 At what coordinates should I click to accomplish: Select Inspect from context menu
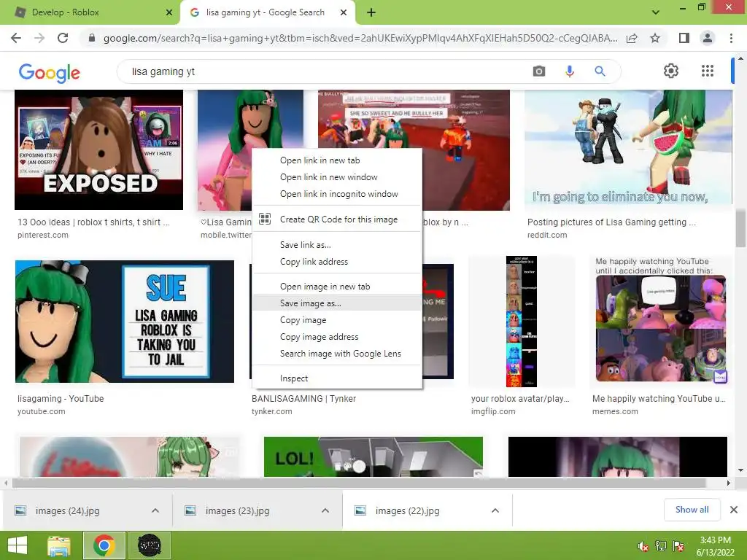click(x=337, y=378)
